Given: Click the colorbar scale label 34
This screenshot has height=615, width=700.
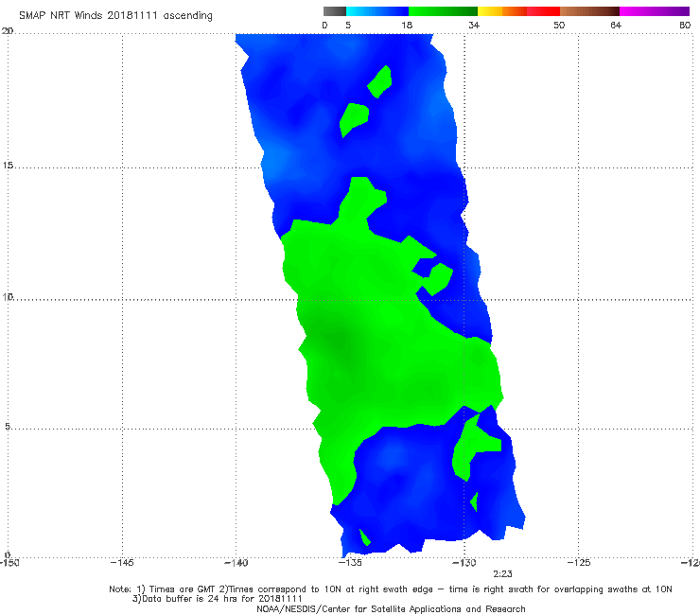Looking at the screenshot, I should click(x=474, y=26).
